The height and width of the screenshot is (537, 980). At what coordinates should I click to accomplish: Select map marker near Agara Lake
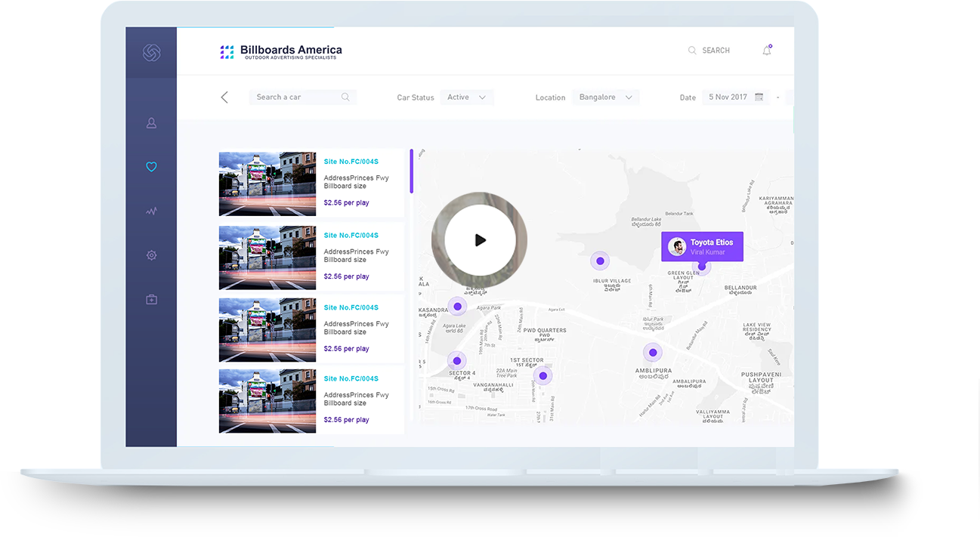pos(457,307)
